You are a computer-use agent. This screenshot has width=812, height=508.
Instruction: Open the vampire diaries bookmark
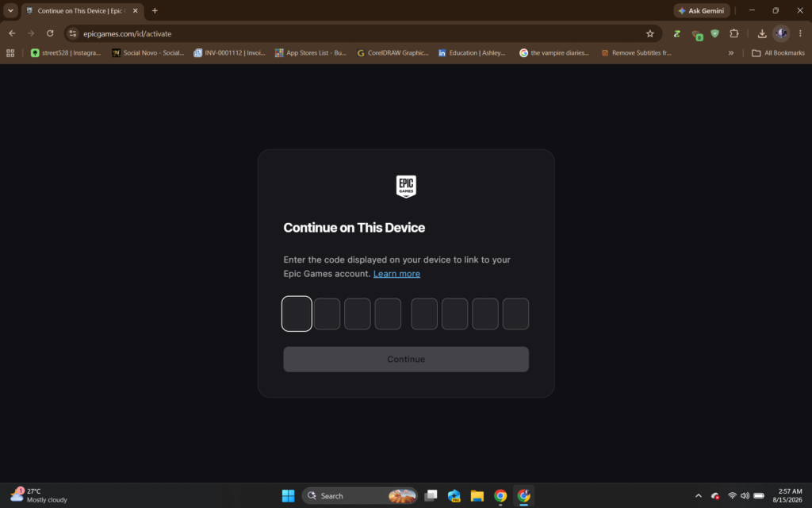(554, 53)
